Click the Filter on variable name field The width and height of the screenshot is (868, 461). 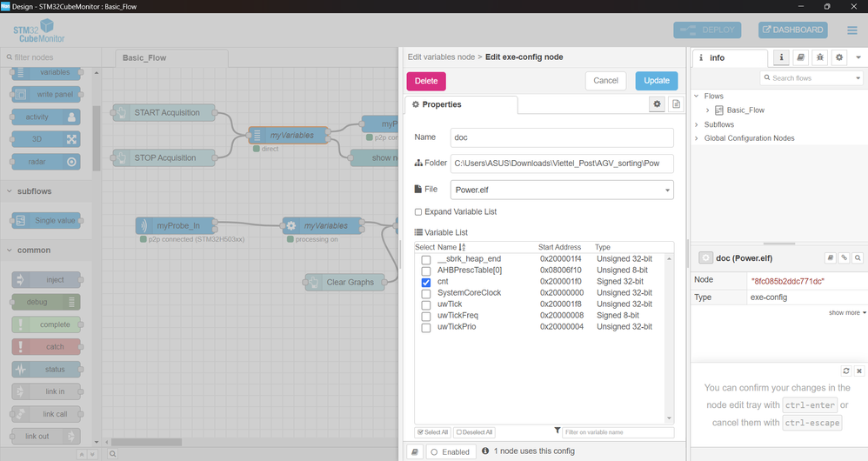(x=618, y=432)
